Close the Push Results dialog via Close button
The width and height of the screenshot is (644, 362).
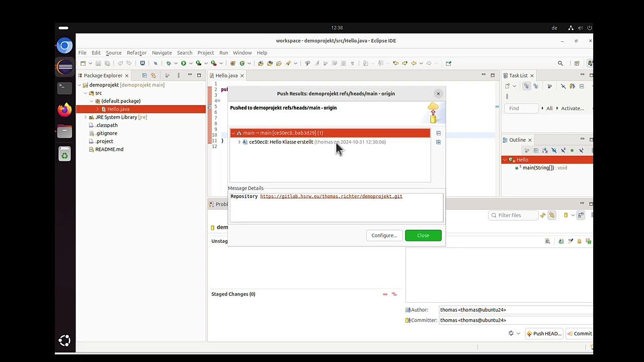[x=423, y=235]
